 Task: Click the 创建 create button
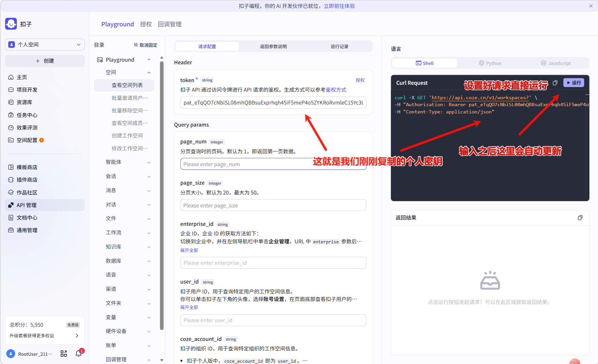click(x=45, y=61)
